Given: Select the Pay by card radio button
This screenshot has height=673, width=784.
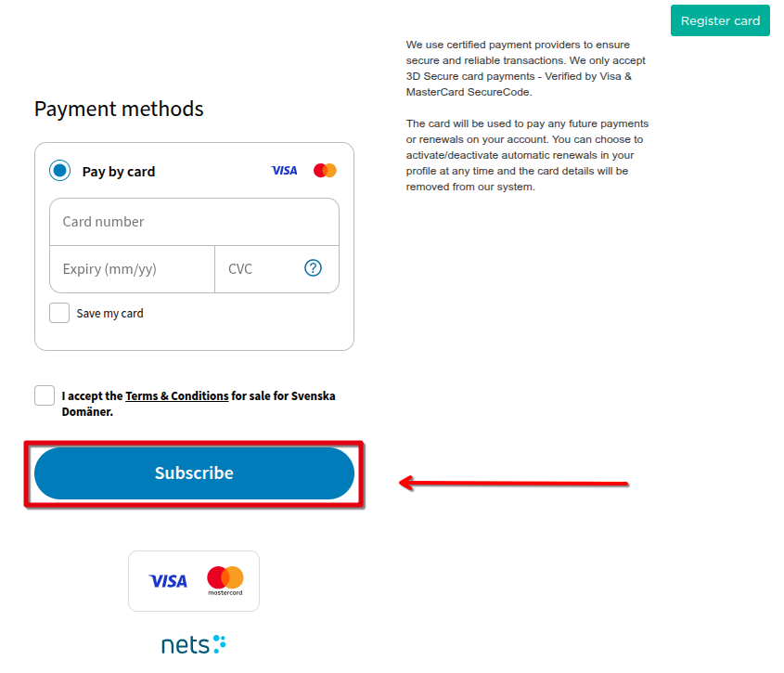Looking at the screenshot, I should coord(60,171).
